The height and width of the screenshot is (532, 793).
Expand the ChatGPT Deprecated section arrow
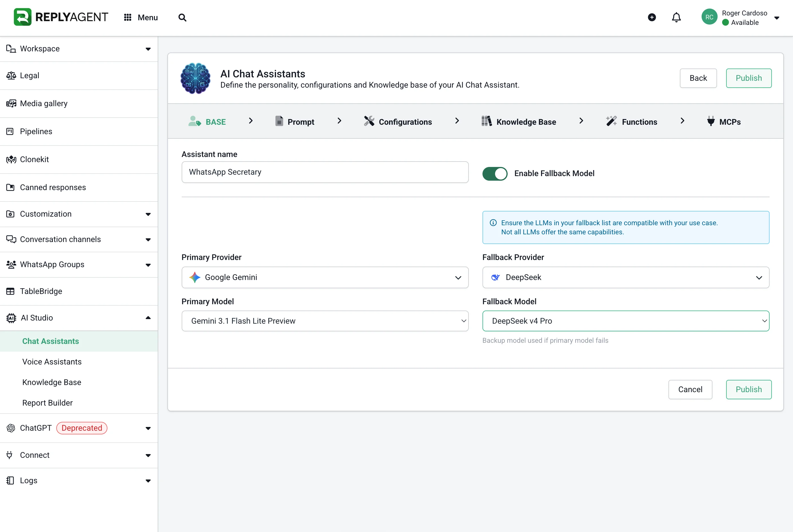coord(148,428)
